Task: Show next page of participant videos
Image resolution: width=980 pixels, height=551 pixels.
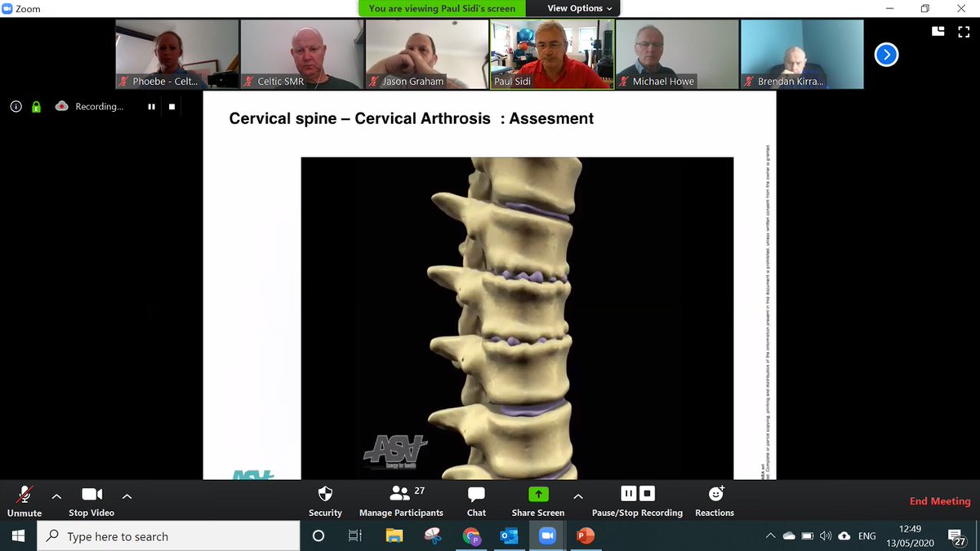Action: coord(886,55)
